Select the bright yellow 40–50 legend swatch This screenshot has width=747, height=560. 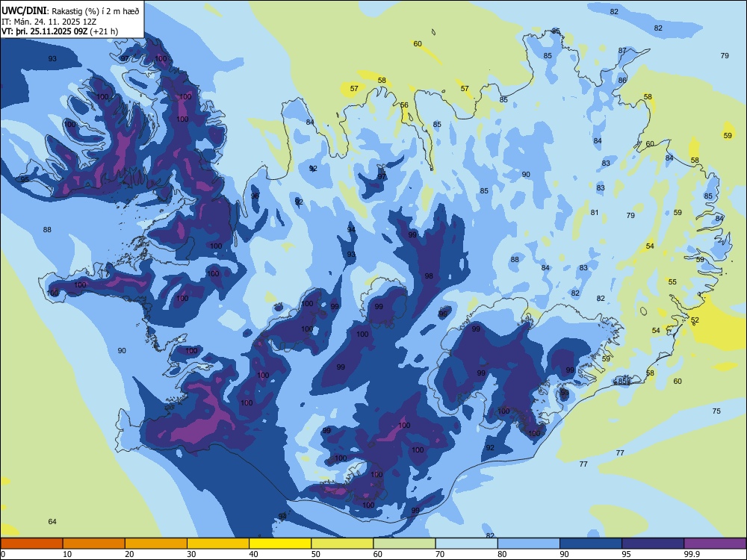pos(280,544)
